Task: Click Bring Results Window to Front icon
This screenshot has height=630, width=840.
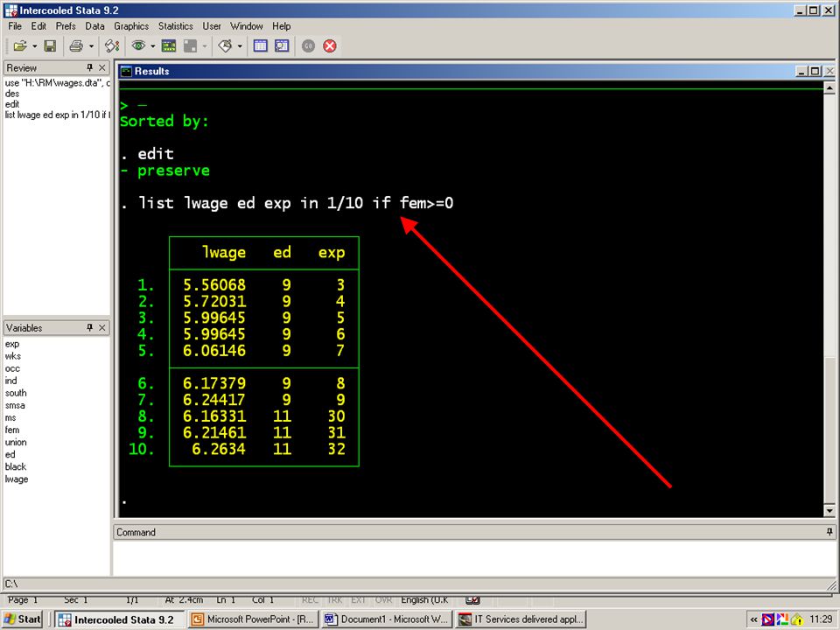Action: [x=169, y=46]
